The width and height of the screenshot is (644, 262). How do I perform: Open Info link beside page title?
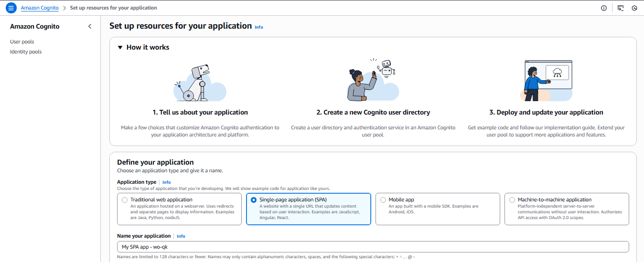[x=259, y=27]
